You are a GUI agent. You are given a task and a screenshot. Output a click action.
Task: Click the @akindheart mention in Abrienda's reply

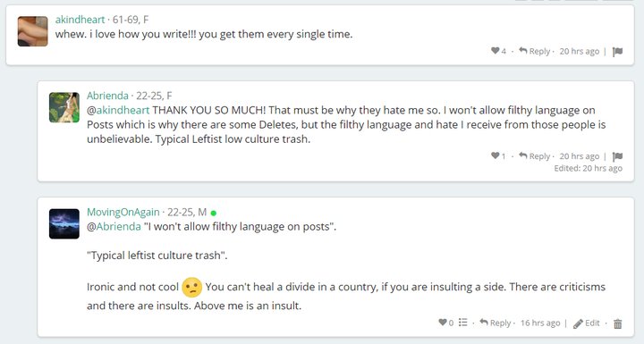pos(118,110)
